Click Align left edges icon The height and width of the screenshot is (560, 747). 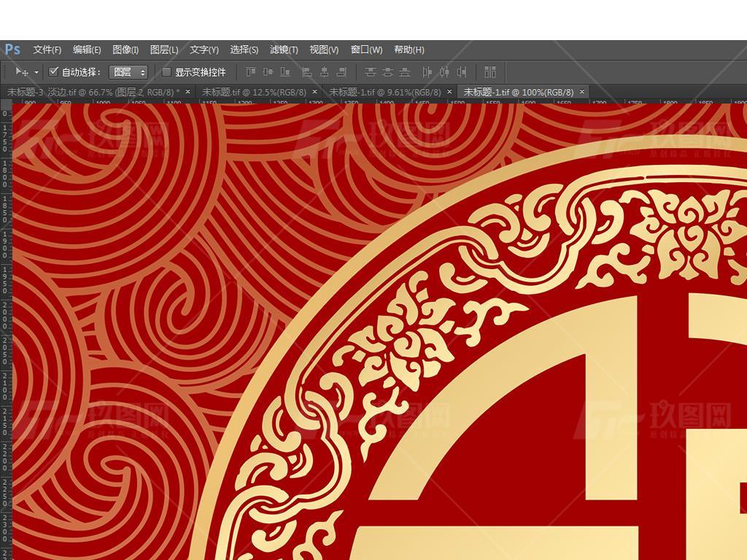(307, 72)
